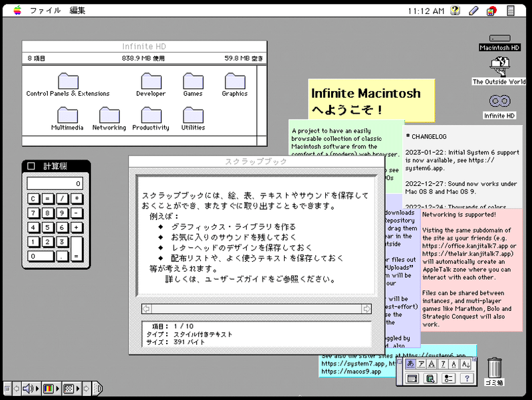Click the calculator 7 key
The width and height of the screenshot is (532, 400).
tap(33, 213)
